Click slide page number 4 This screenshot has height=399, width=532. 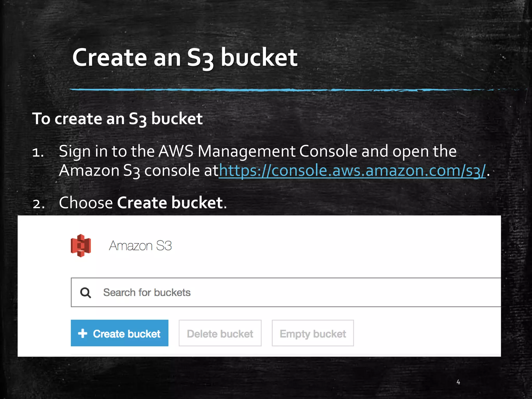pyautogui.click(x=458, y=382)
